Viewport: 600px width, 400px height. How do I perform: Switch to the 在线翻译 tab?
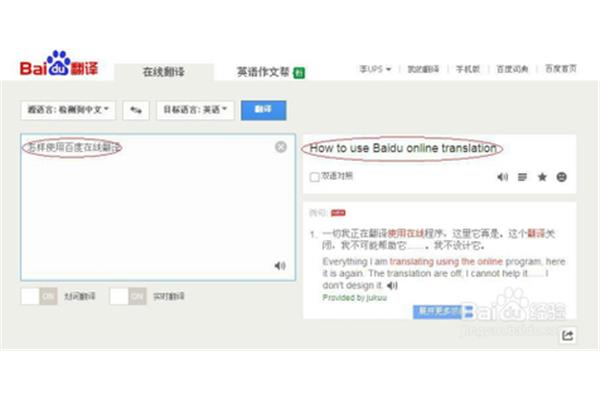(x=164, y=72)
